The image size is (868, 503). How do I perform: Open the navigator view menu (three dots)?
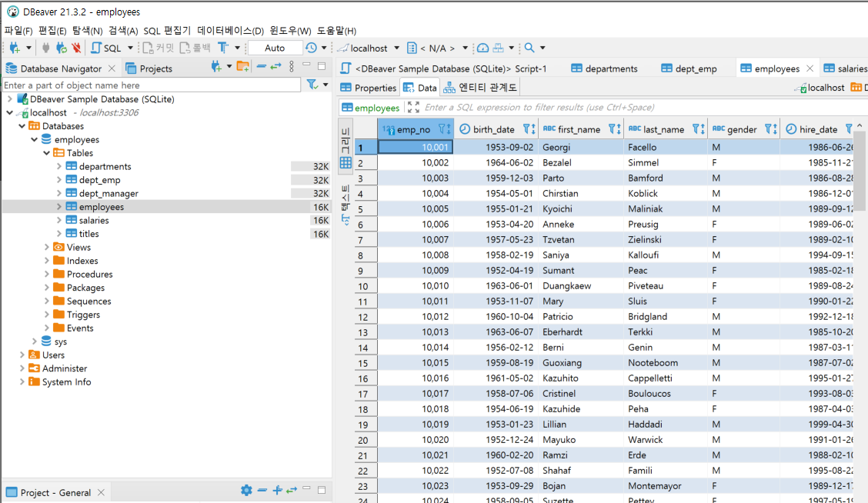[x=292, y=67]
